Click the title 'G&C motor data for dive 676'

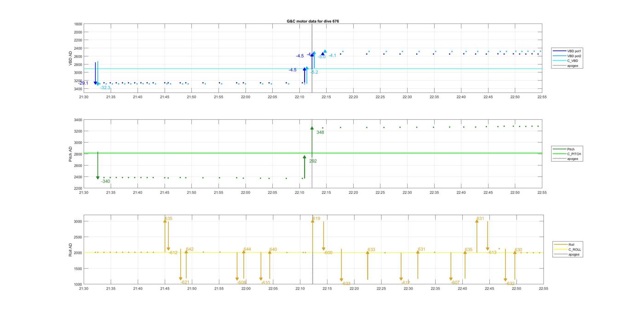coord(313,21)
